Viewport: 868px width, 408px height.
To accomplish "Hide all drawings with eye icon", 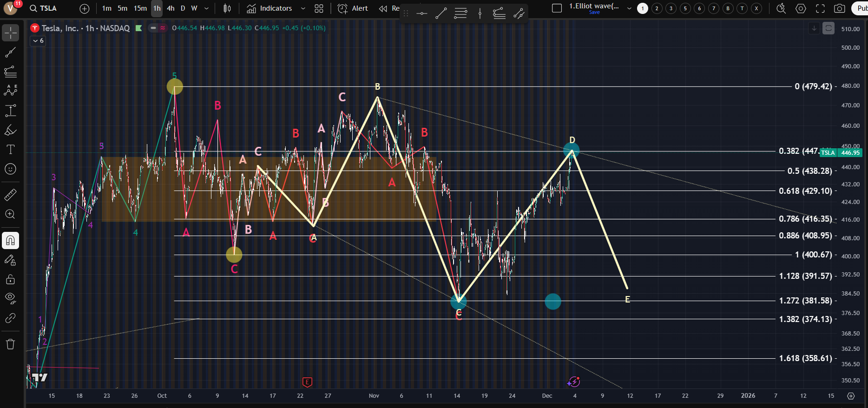I will (x=10, y=298).
